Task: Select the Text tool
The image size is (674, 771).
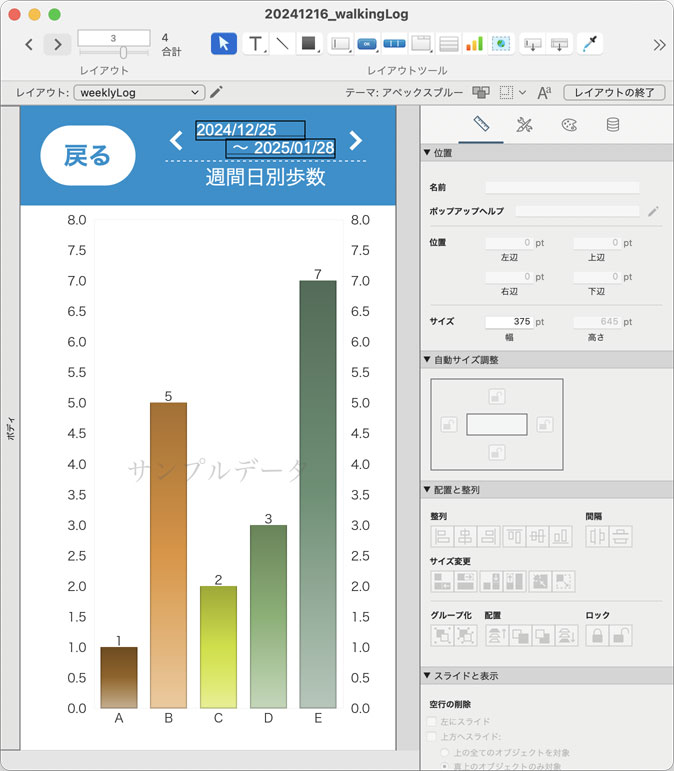Action: [255, 44]
